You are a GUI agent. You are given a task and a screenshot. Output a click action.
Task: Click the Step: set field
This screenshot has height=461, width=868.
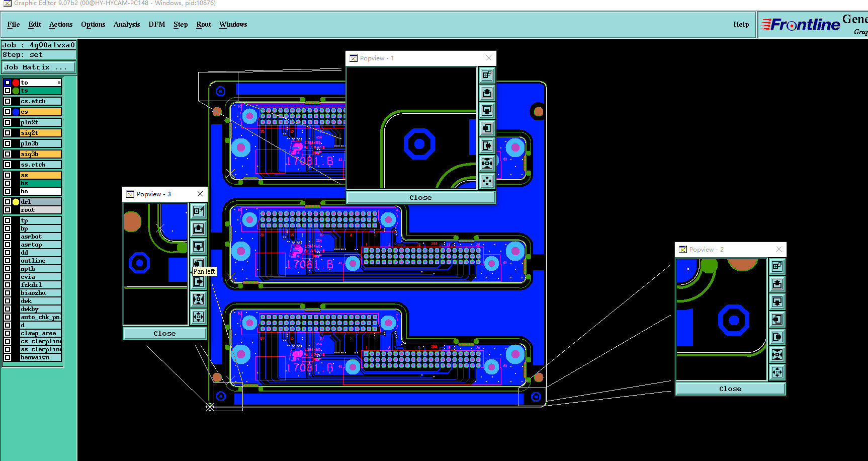pyautogui.click(x=39, y=55)
